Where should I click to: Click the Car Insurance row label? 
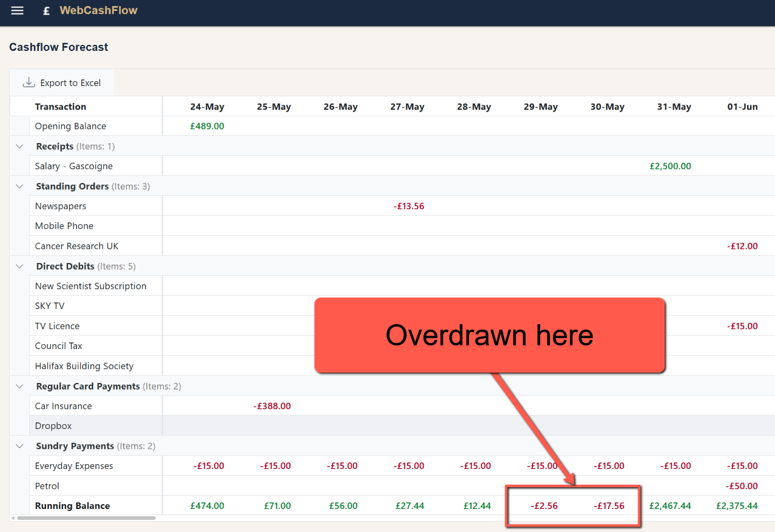click(x=64, y=406)
